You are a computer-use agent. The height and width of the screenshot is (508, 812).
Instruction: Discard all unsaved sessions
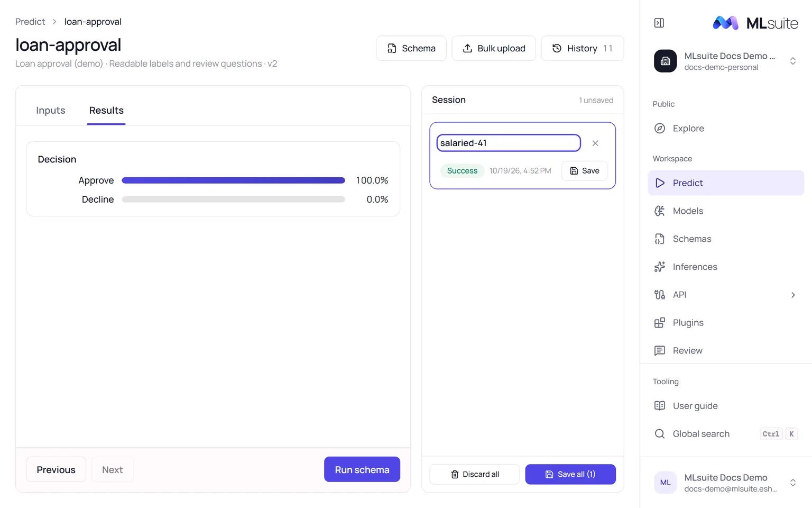[x=475, y=474]
